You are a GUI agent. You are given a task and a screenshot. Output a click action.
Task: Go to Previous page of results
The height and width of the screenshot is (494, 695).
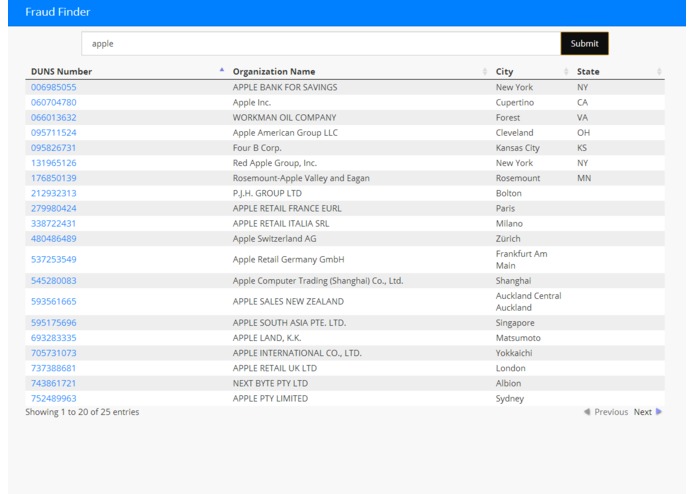pyautogui.click(x=606, y=412)
